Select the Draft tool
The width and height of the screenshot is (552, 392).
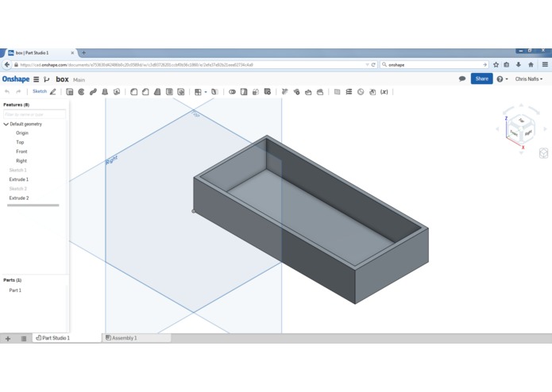click(157, 92)
